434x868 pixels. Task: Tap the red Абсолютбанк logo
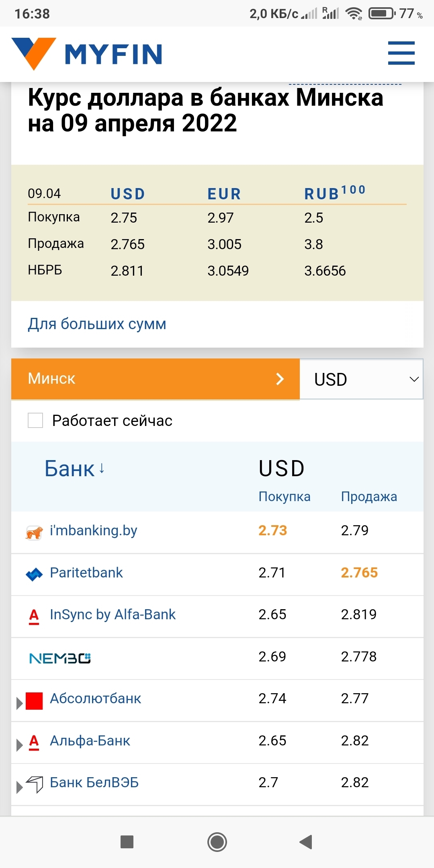[x=34, y=701]
